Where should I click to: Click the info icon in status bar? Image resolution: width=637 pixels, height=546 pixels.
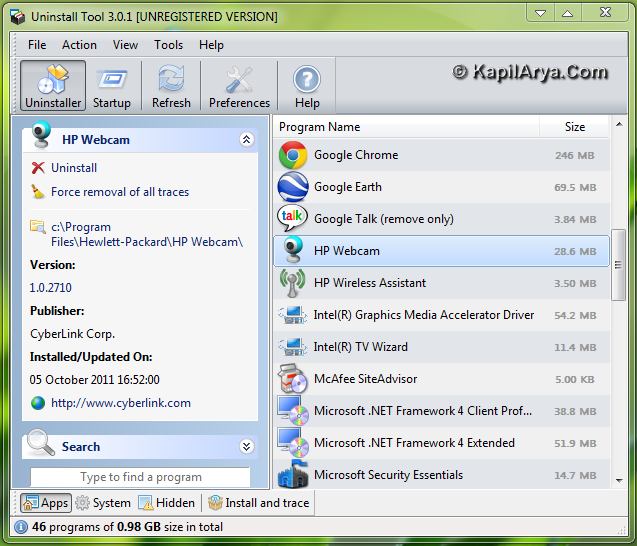(21, 527)
